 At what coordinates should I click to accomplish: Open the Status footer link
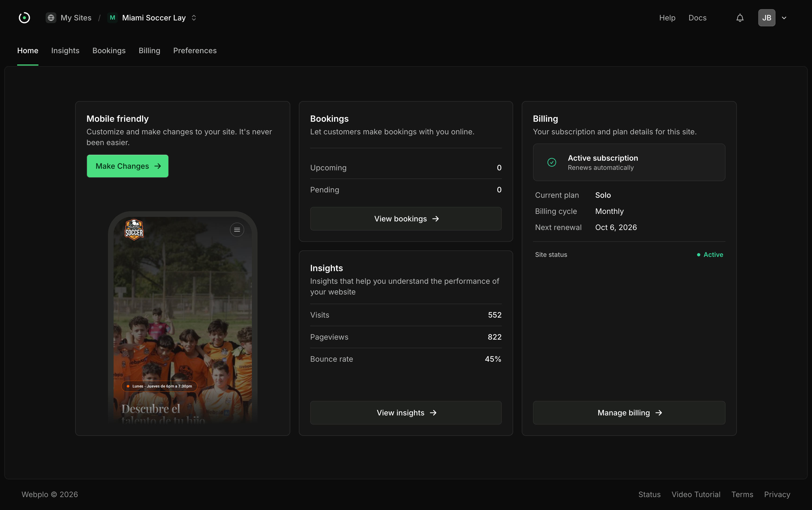pos(649,494)
